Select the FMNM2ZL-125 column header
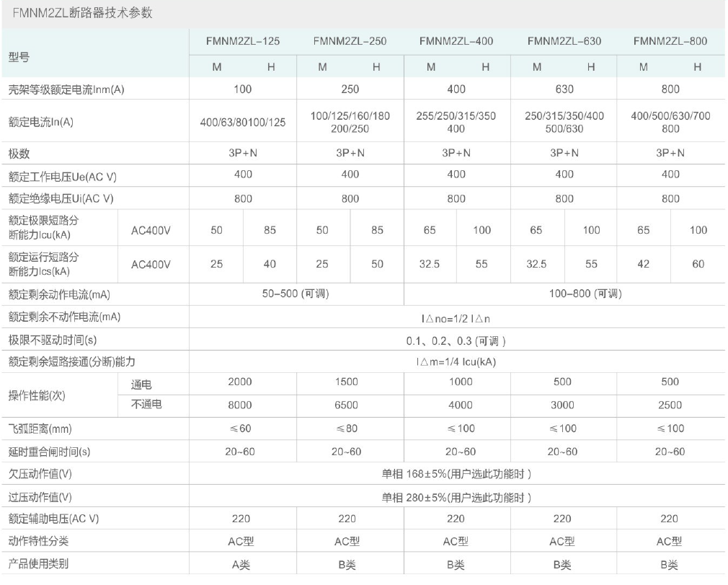Screen dimensions: 728x585 [243, 41]
